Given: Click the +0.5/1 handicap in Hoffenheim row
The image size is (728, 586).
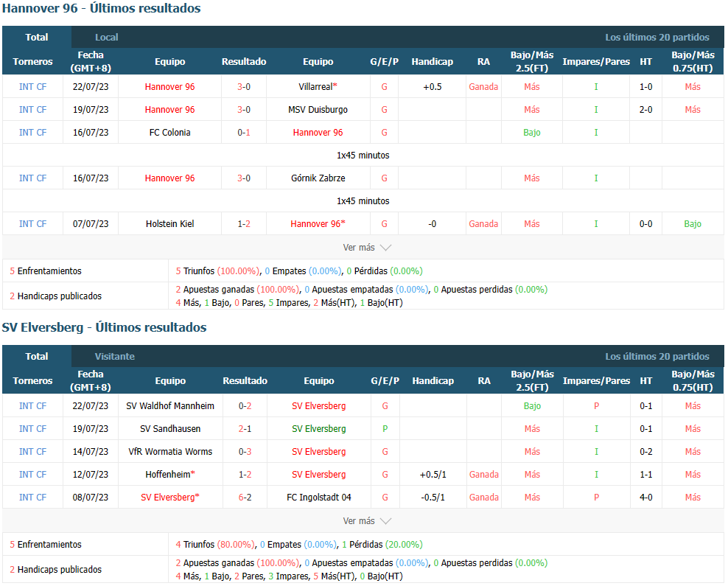Looking at the screenshot, I should 433,475.
